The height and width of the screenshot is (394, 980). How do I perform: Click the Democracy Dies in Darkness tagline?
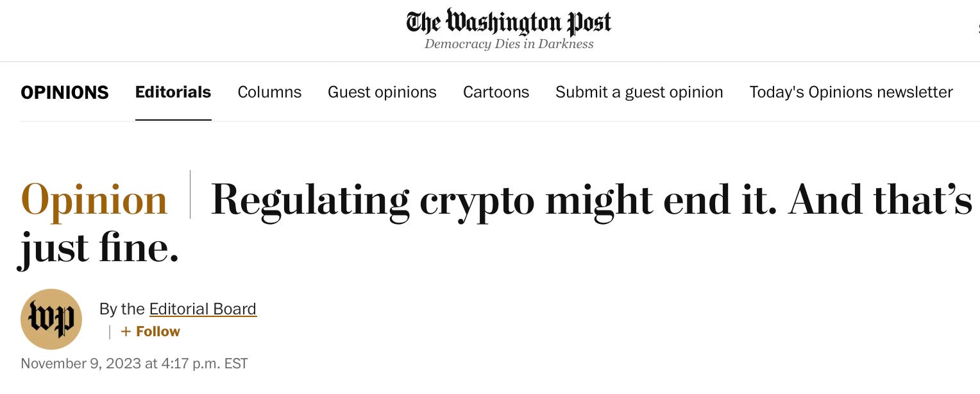(x=509, y=44)
